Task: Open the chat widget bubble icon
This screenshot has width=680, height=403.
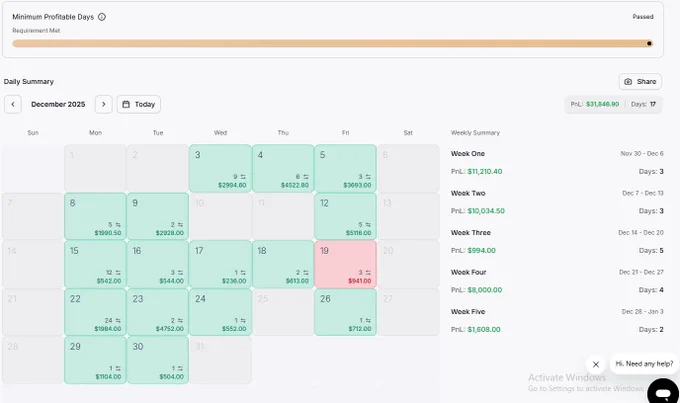Action: coord(663,393)
